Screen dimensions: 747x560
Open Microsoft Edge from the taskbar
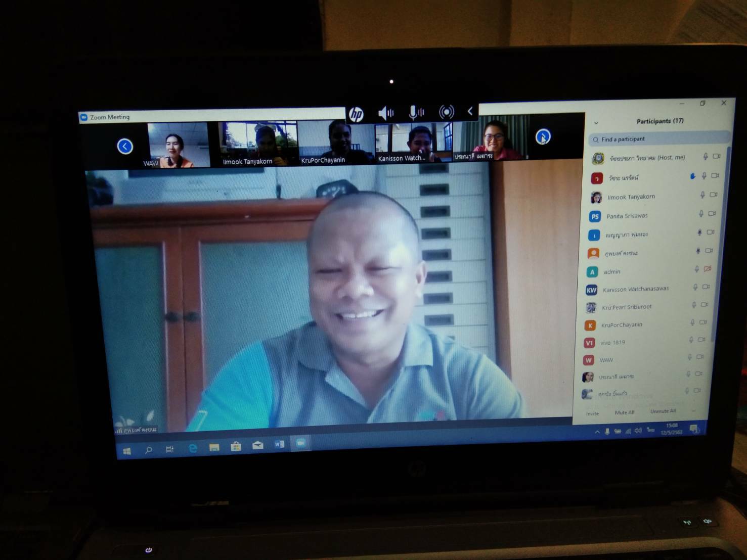(x=193, y=448)
